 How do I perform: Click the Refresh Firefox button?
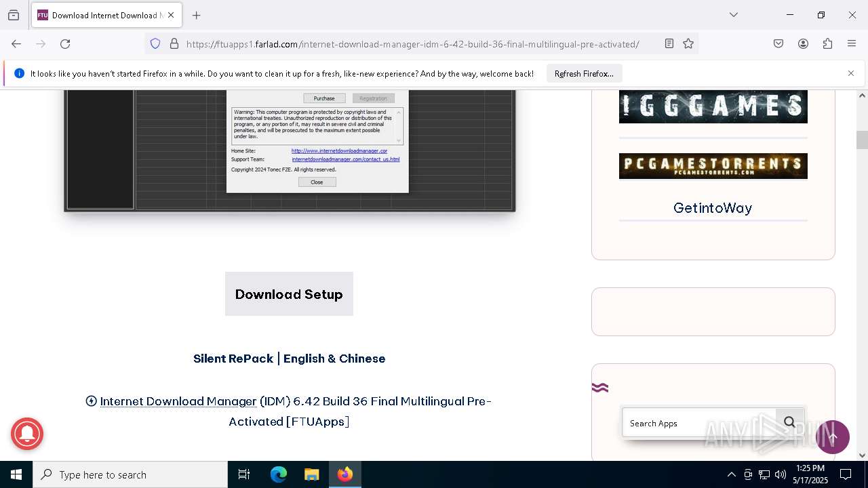(584, 74)
